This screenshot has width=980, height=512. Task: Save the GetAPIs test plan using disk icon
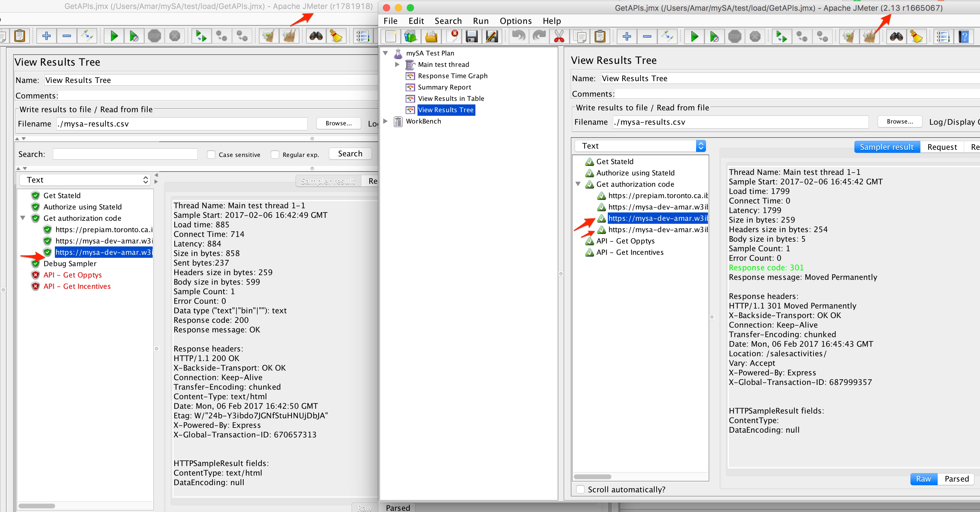[x=472, y=36]
